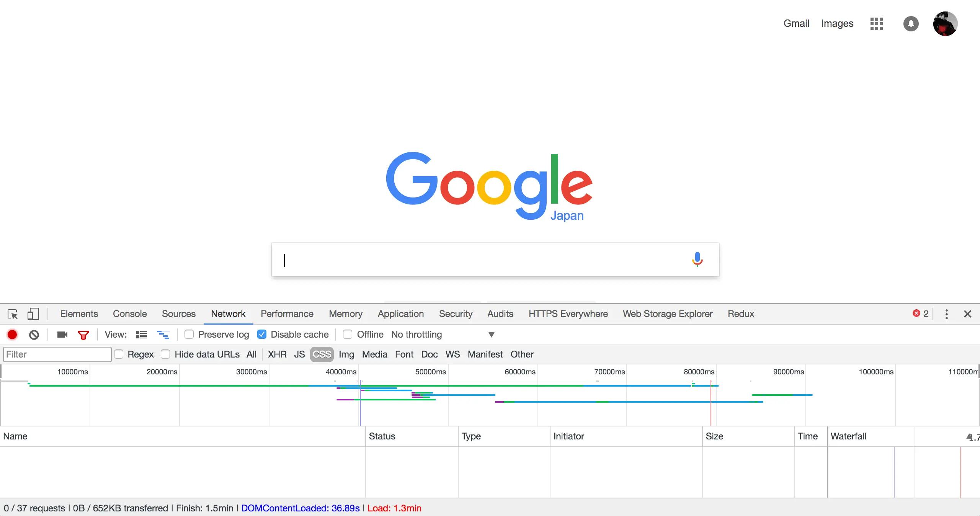This screenshot has height=516, width=980.
Task: Enable Preserve log
Action: 189,334
